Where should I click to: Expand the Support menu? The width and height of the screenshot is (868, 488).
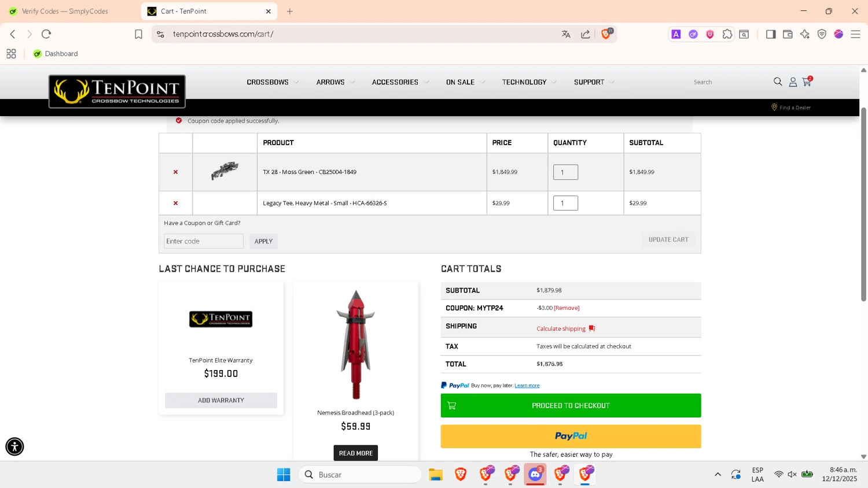[594, 82]
